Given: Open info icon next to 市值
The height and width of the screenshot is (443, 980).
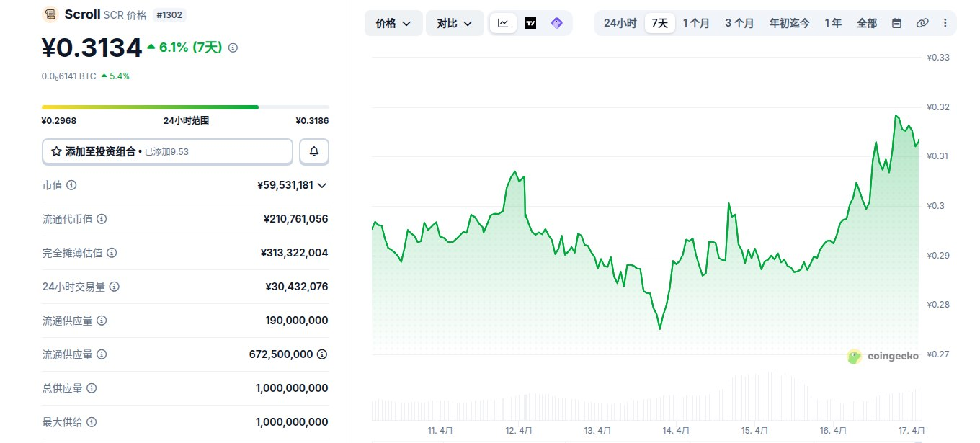Looking at the screenshot, I should (x=71, y=185).
